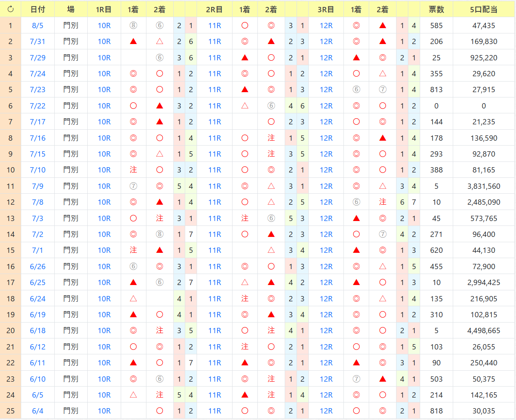Click 1R 1着 注 mark in the 7/10 row
The height and width of the screenshot is (420, 516).
pos(133,170)
